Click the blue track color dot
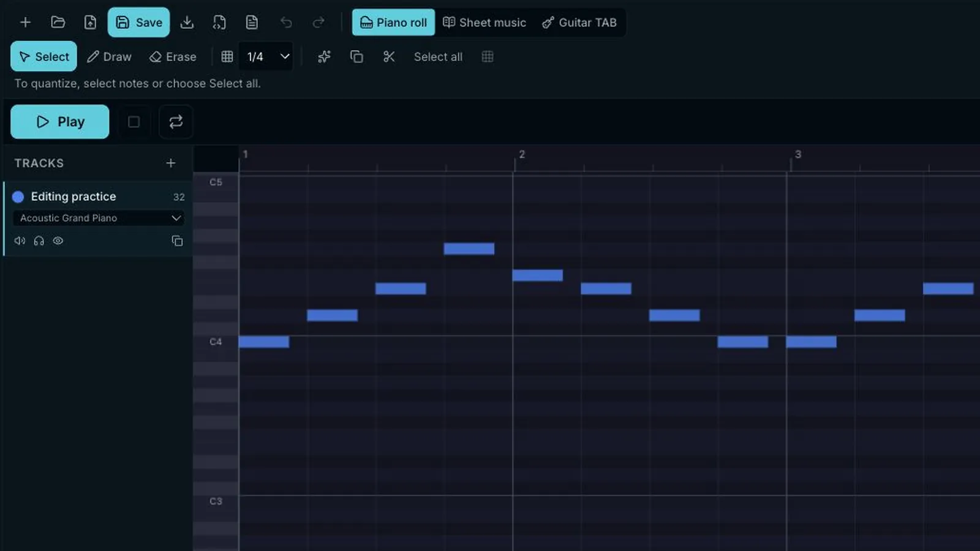Screen dimensions: 980x551 pos(18,197)
